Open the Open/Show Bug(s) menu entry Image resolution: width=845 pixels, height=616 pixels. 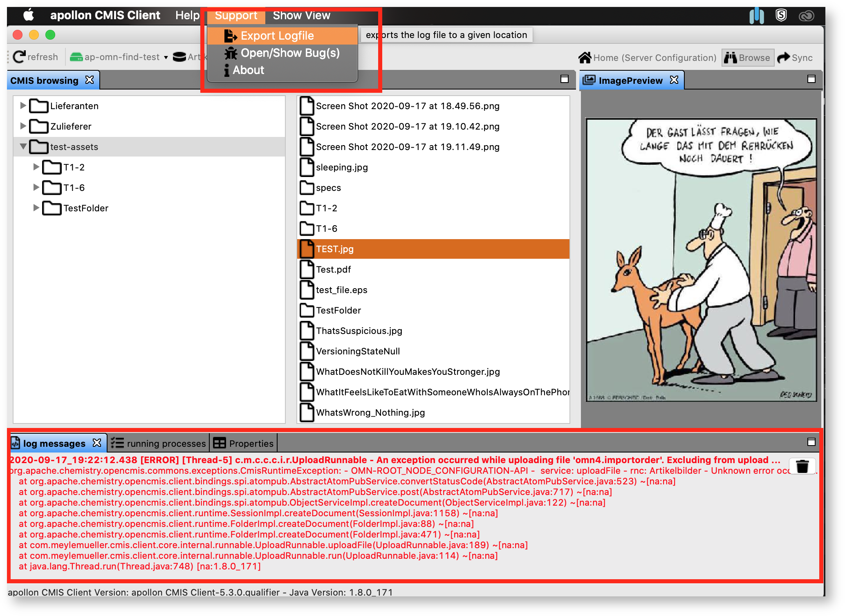click(x=289, y=53)
